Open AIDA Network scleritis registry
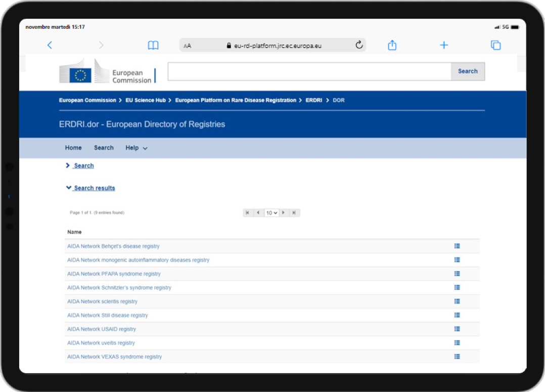The image size is (545, 392). point(102,301)
